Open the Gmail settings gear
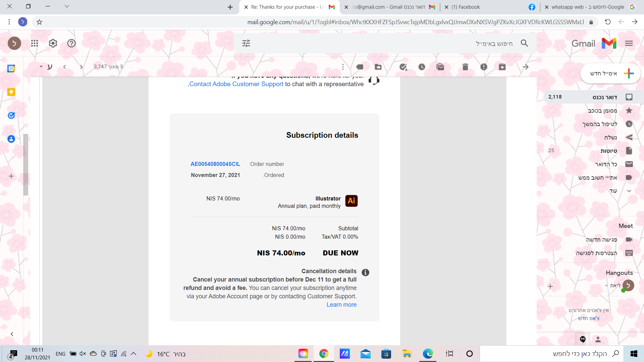 click(x=53, y=43)
